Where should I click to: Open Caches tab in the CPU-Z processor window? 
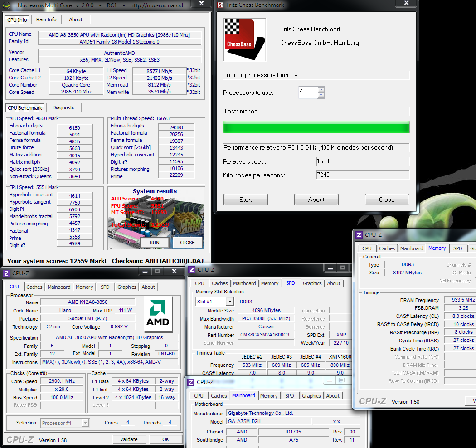[x=34, y=287]
